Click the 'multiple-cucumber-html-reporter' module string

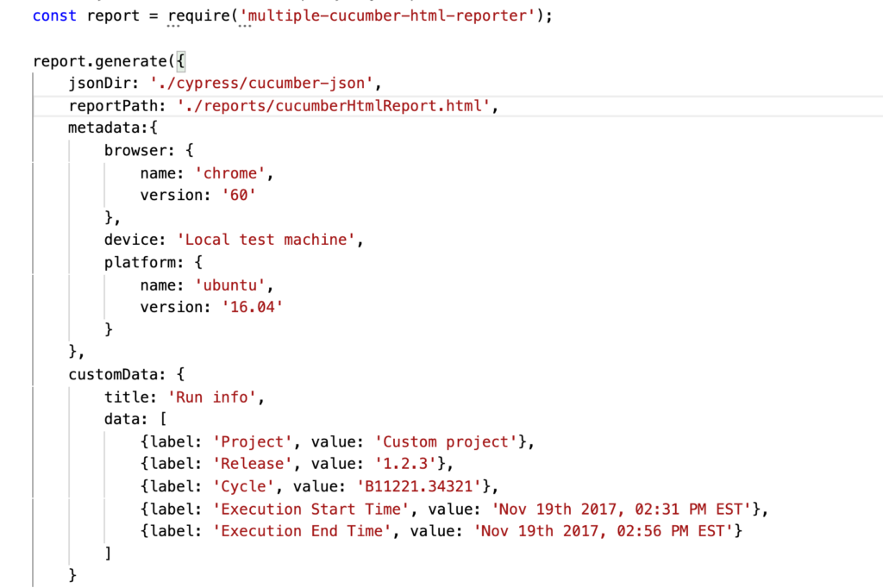point(387,16)
